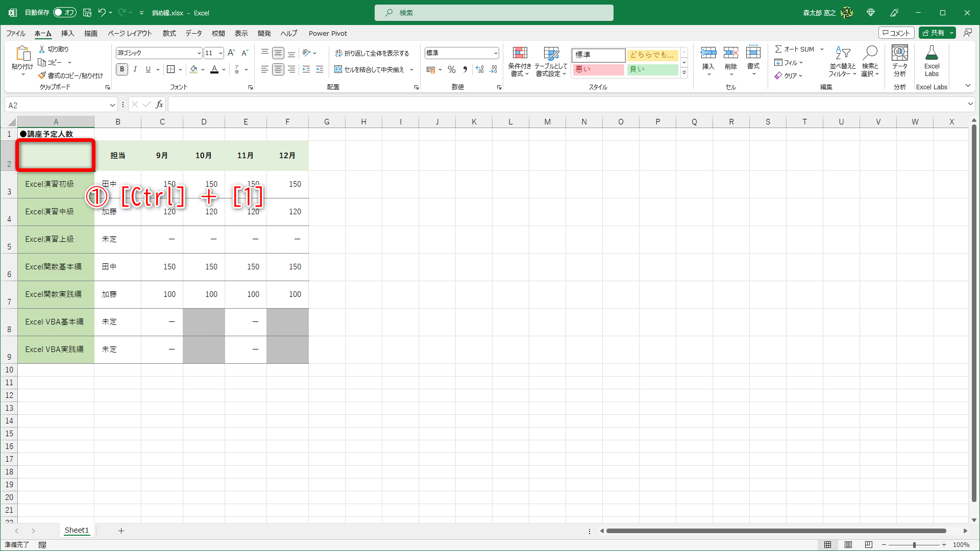Click the Increase Decimal icon
The height and width of the screenshot is (551, 980).
pyautogui.click(x=479, y=69)
